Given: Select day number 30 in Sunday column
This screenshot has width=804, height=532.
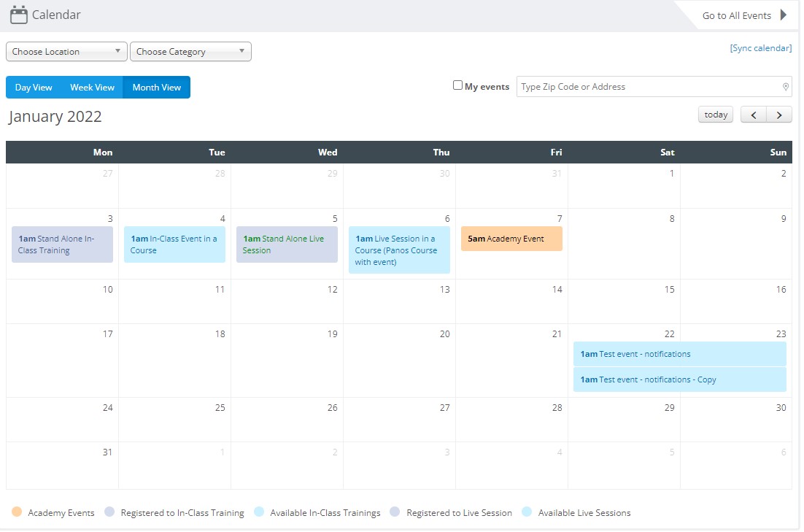Looking at the screenshot, I should tap(781, 408).
